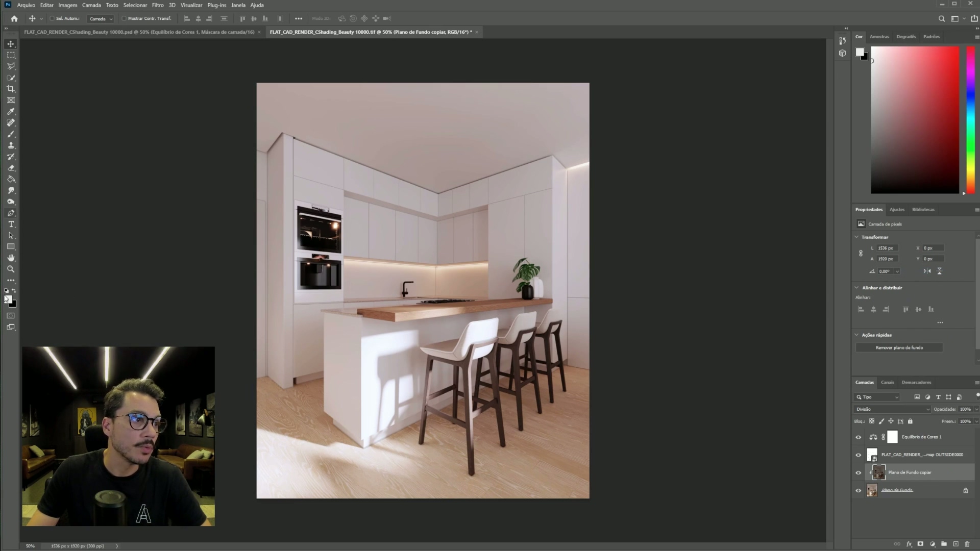Select the Eyedropper tool

pyautogui.click(x=11, y=112)
